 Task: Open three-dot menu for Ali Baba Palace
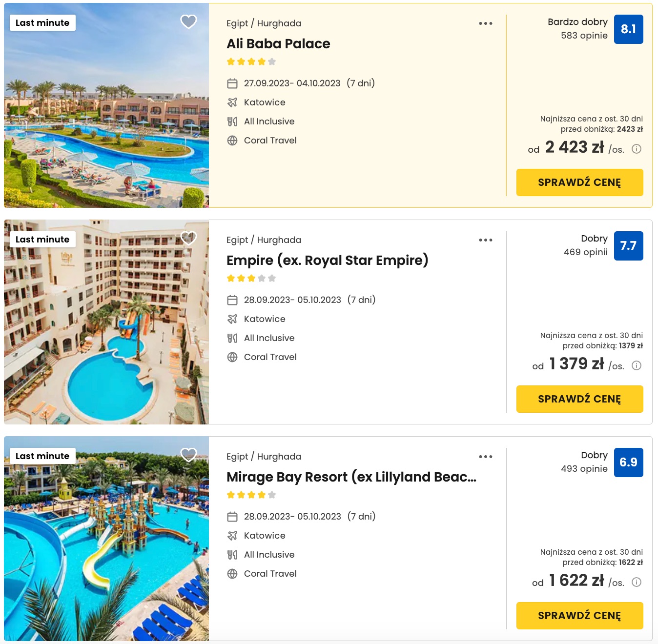[x=485, y=23]
